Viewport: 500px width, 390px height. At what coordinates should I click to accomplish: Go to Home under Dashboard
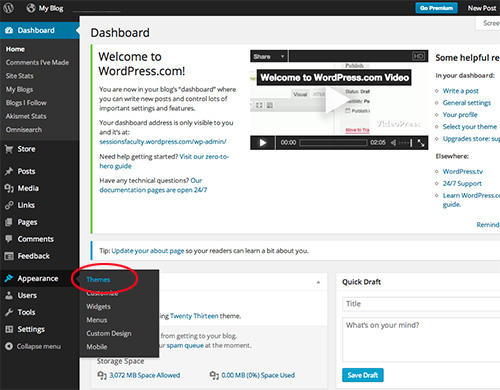click(15, 49)
